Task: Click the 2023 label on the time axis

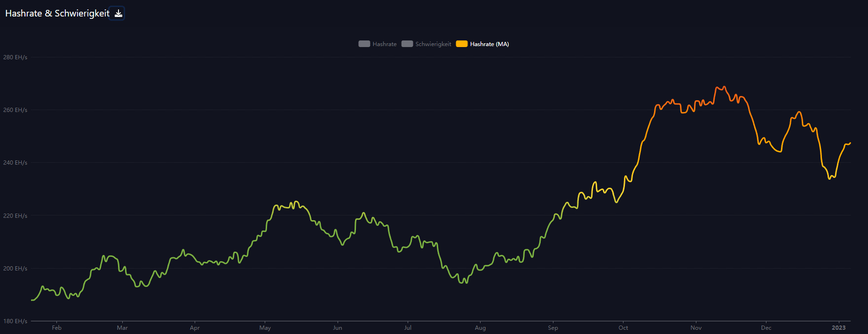Action: click(x=838, y=328)
